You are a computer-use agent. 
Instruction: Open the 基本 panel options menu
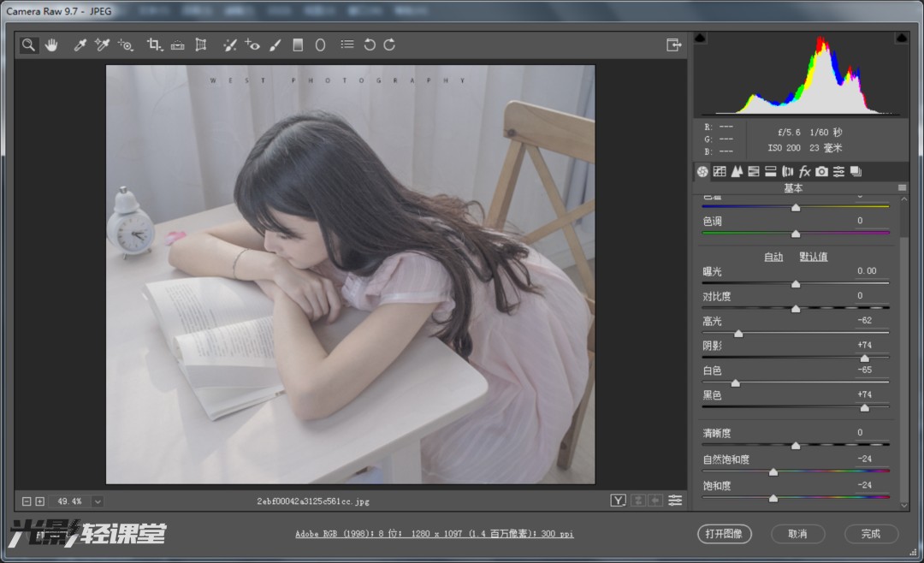click(902, 188)
